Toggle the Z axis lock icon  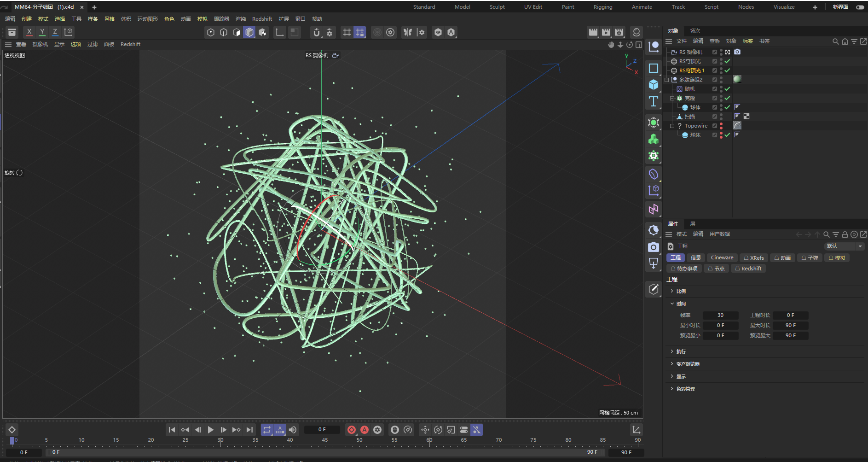tap(55, 32)
